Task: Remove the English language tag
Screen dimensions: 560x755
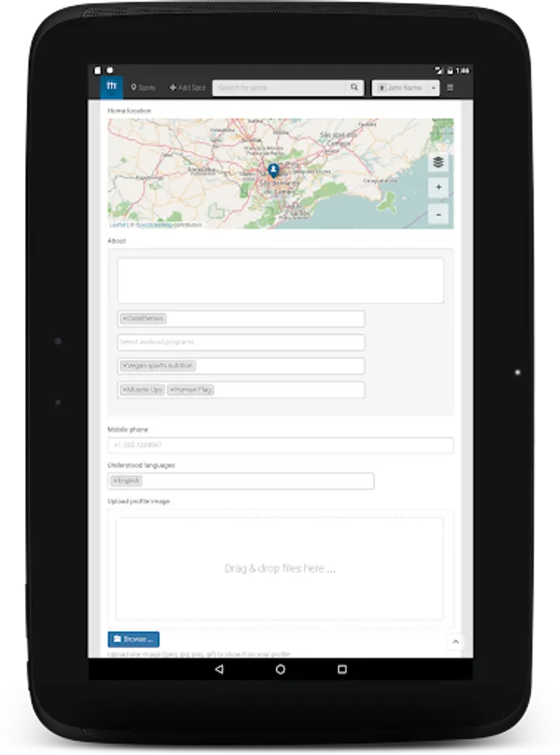Action: [x=115, y=481]
